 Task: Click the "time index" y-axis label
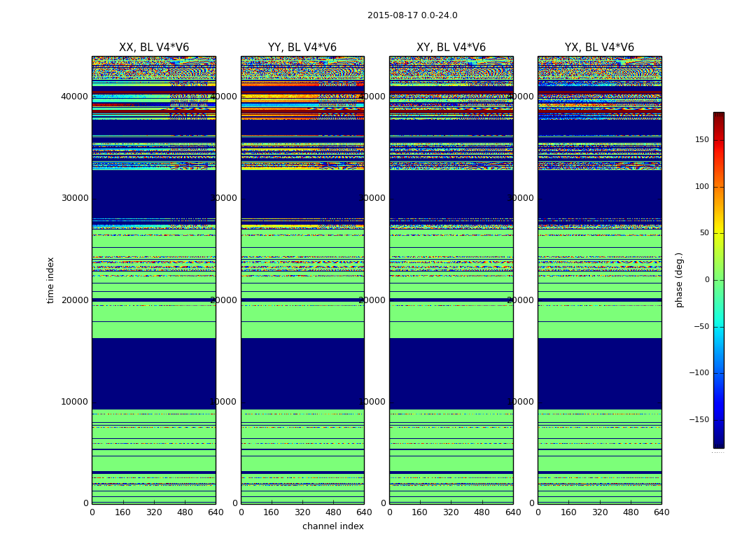(x=50, y=279)
